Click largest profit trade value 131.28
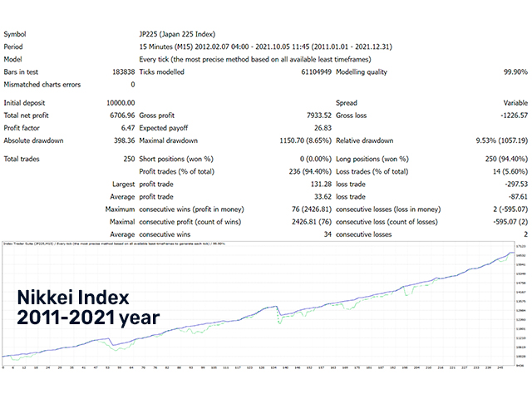532x399 pixels. (321, 185)
